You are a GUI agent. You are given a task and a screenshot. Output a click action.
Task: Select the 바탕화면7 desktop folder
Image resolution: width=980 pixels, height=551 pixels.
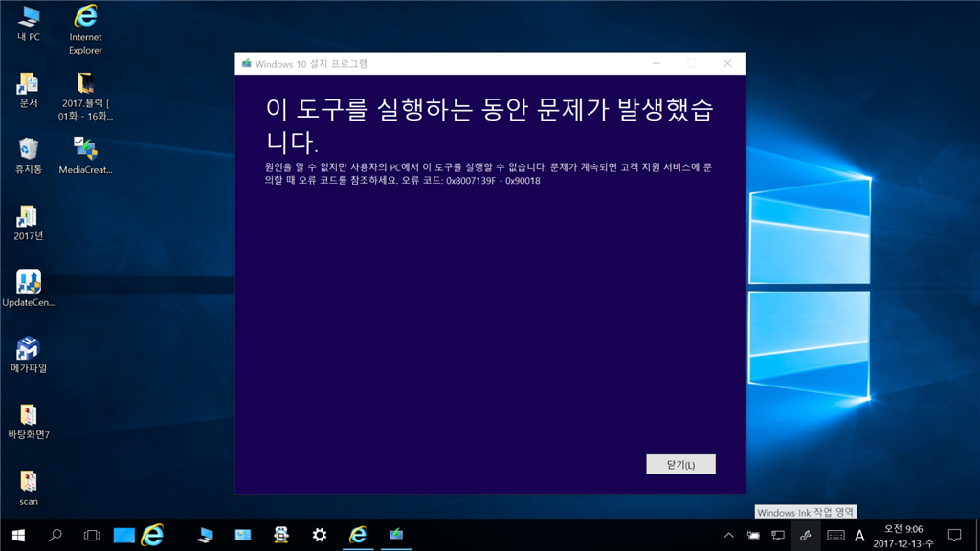[28, 422]
